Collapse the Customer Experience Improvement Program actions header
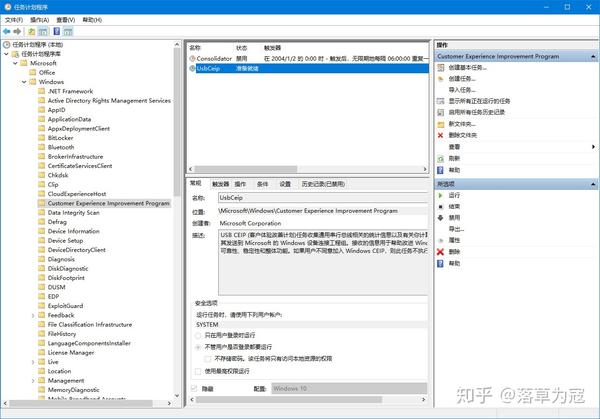Viewport: 600px width, 419px height. pos(593,57)
